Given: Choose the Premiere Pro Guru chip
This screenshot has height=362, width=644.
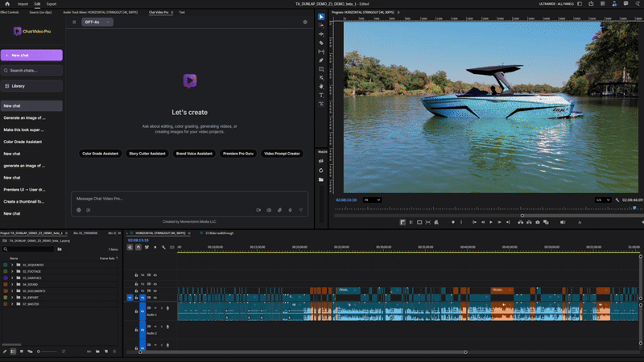Looking at the screenshot, I should pyautogui.click(x=238, y=154).
